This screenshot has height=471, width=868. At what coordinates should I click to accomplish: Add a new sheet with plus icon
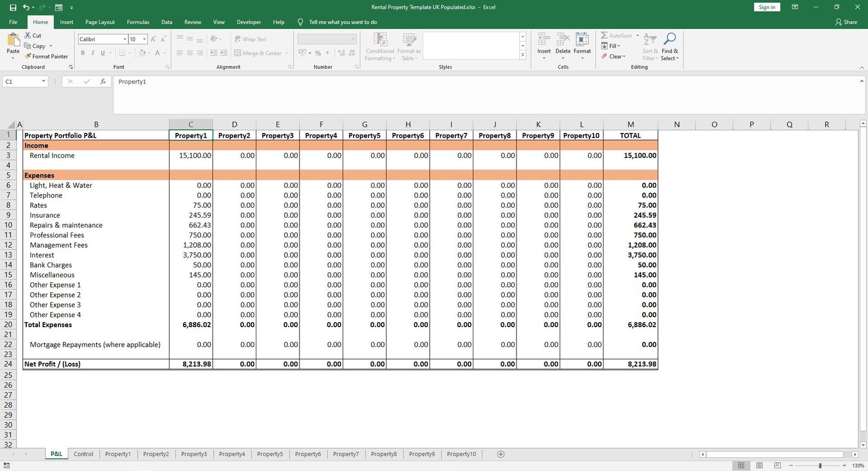[501, 454]
